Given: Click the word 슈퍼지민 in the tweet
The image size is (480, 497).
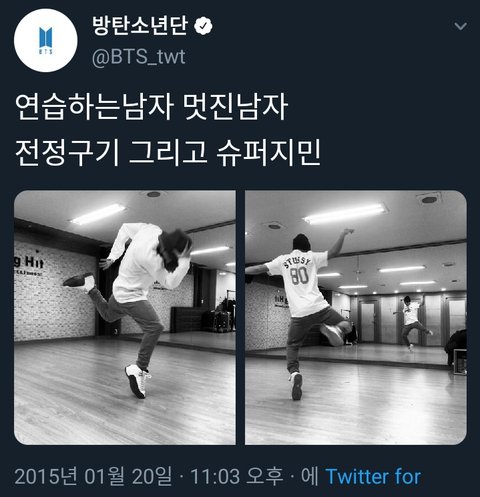Looking at the screenshot, I should 269,153.
